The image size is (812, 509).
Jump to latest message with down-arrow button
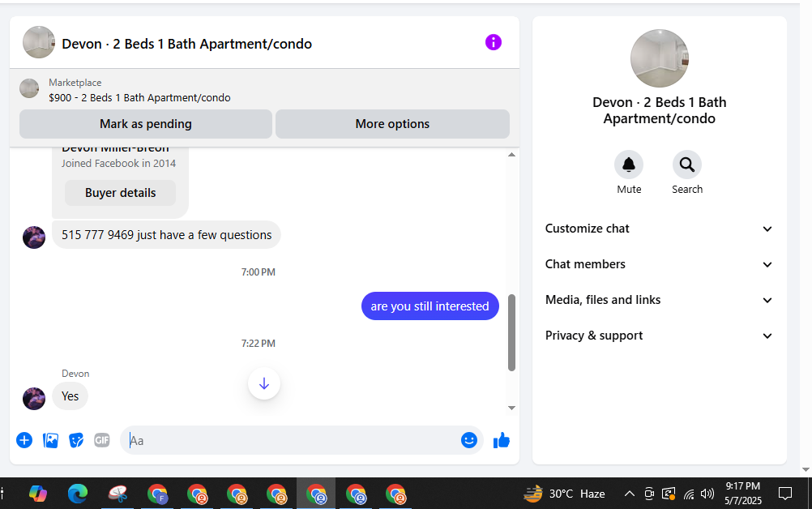tap(264, 383)
